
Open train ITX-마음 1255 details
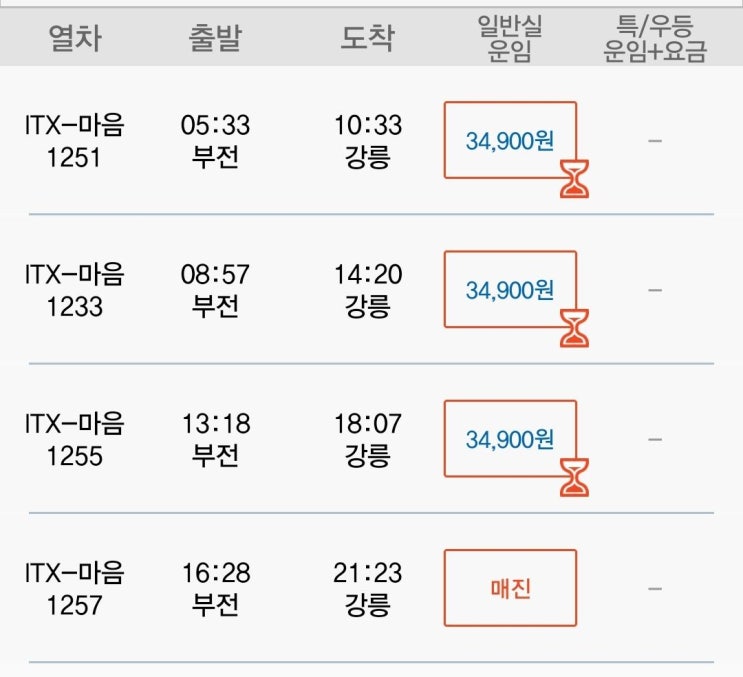click(x=75, y=439)
